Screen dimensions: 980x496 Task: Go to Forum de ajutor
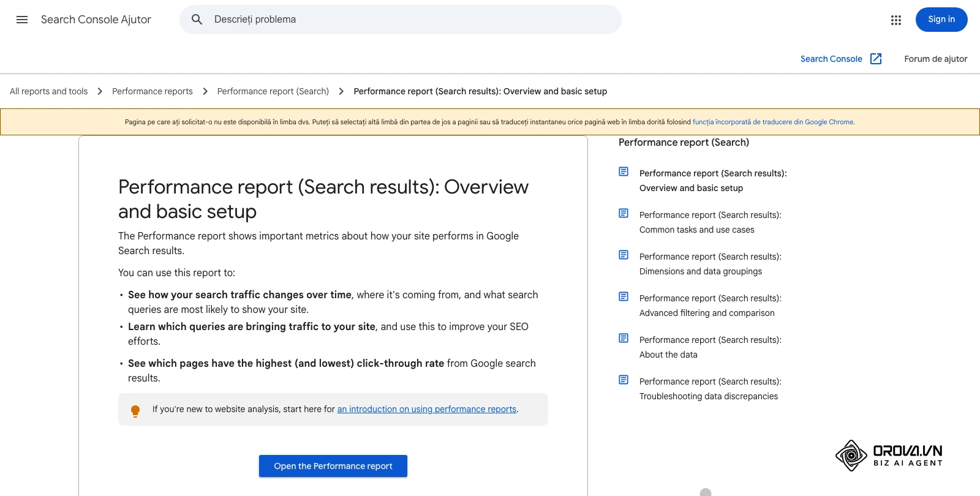click(x=936, y=59)
